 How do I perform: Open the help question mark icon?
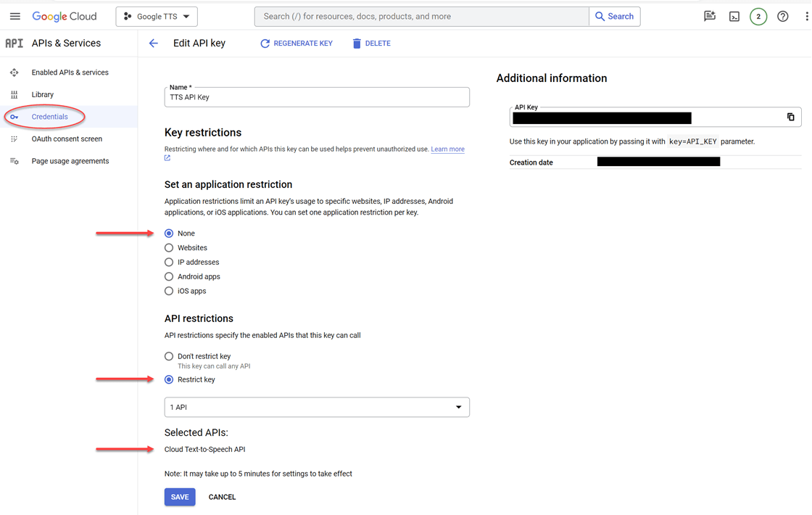(783, 17)
